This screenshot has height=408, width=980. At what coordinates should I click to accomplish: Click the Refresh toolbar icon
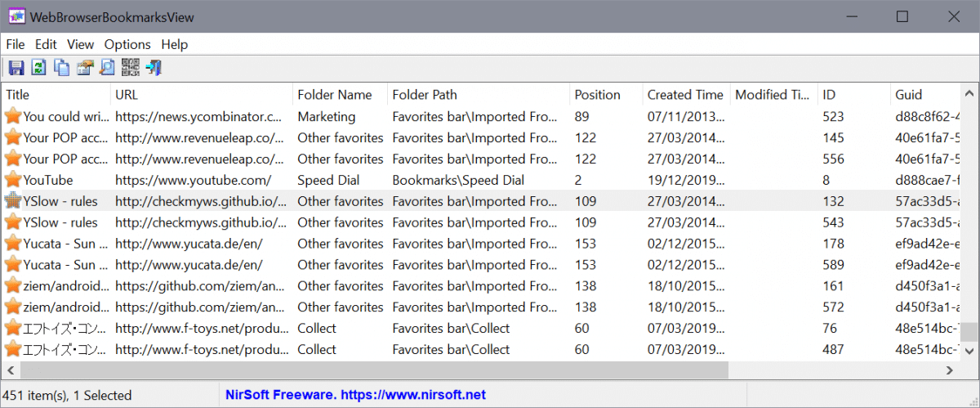tap(38, 68)
